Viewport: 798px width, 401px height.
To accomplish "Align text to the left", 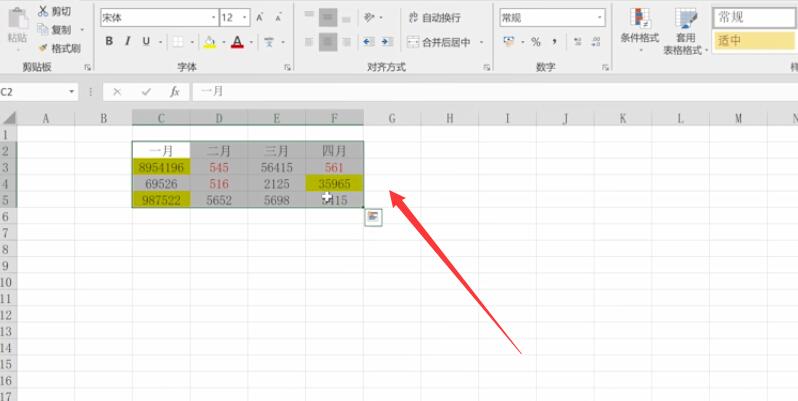I will [x=309, y=42].
